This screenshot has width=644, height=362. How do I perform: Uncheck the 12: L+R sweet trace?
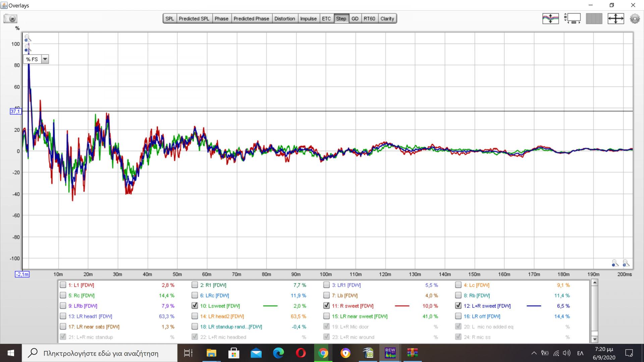pyautogui.click(x=458, y=306)
